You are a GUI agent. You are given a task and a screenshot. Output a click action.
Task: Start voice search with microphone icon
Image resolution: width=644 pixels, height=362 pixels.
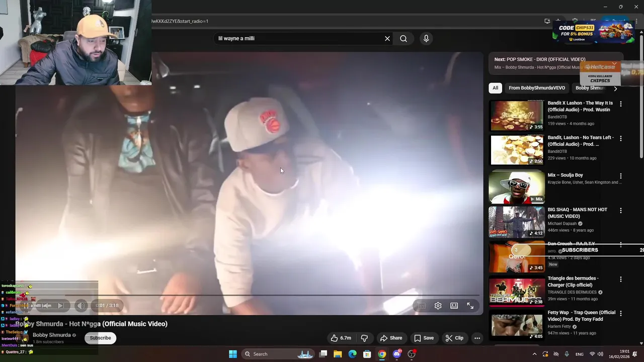[x=426, y=38]
